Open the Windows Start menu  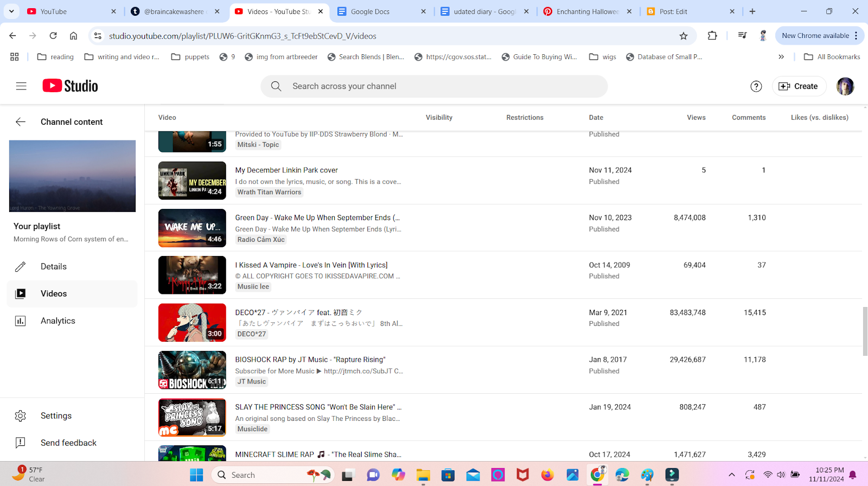click(x=196, y=475)
